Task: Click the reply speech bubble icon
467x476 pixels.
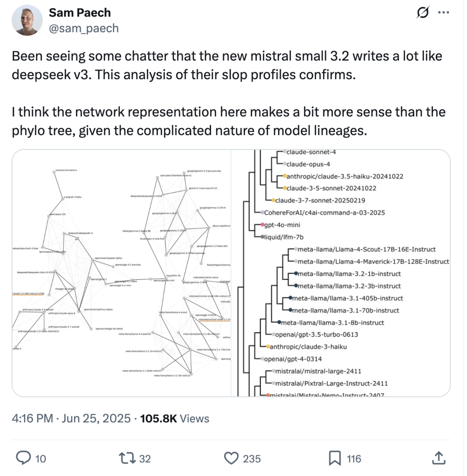Action: (23, 458)
